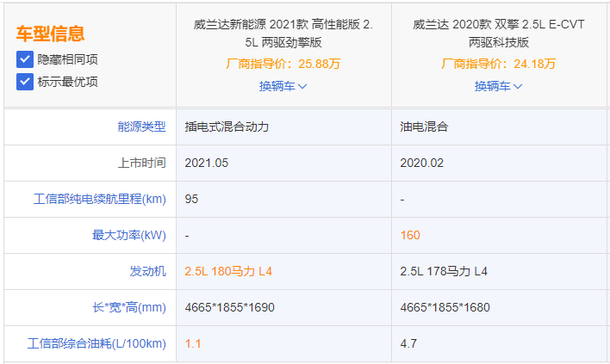Click the 最大功率(kW) link
The height and width of the screenshot is (364, 610).
coord(128,235)
